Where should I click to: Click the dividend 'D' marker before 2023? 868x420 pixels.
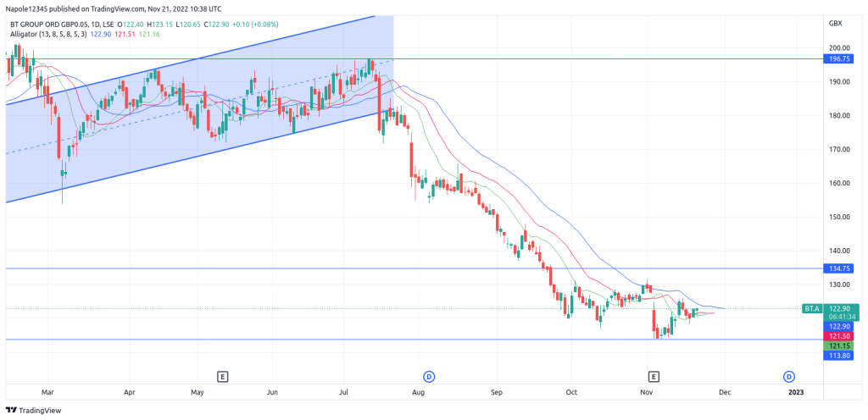click(x=789, y=377)
